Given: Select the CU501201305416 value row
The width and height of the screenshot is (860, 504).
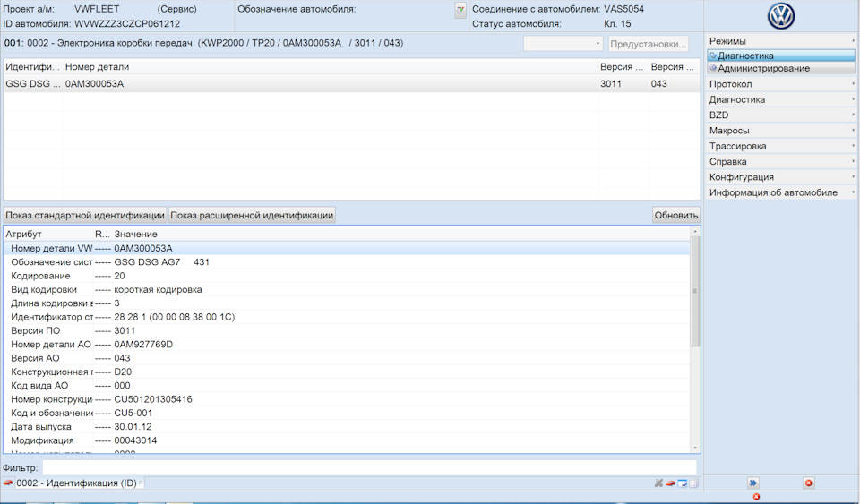Looking at the screenshot, I should point(347,399).
